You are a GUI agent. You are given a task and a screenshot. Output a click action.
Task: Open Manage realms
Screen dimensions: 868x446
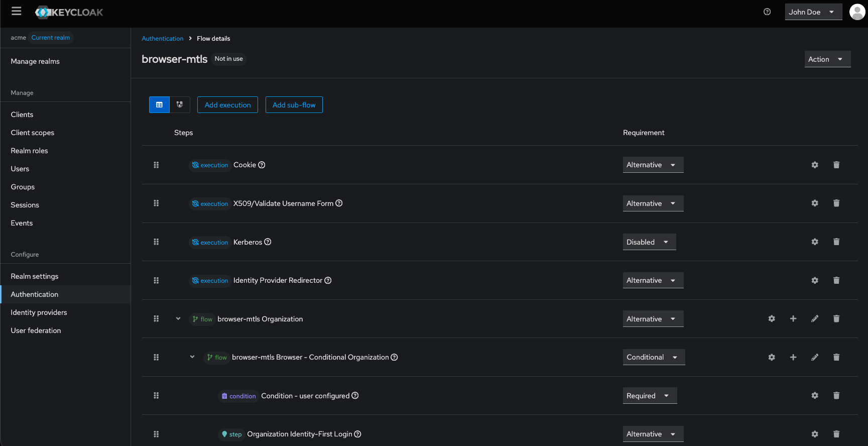click(35, 61)
